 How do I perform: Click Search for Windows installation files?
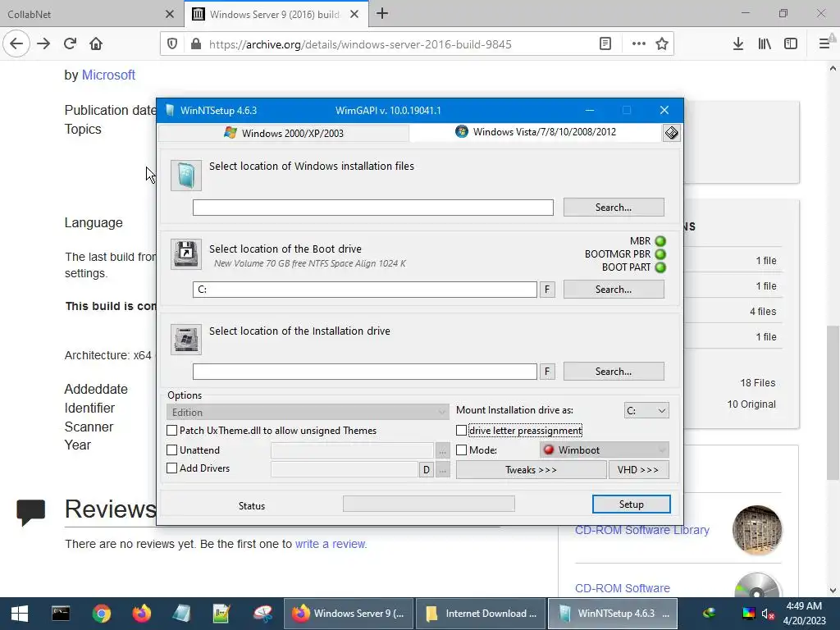[x=614, y=208]
